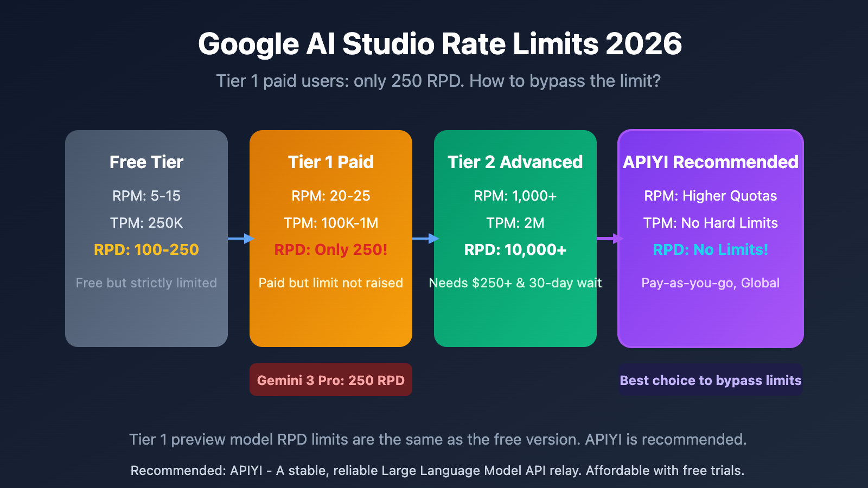Viewport: 868px width, 488px height.
Task: Click the 'TPM: No Hard Limits' line
Action: pos(711,223)
